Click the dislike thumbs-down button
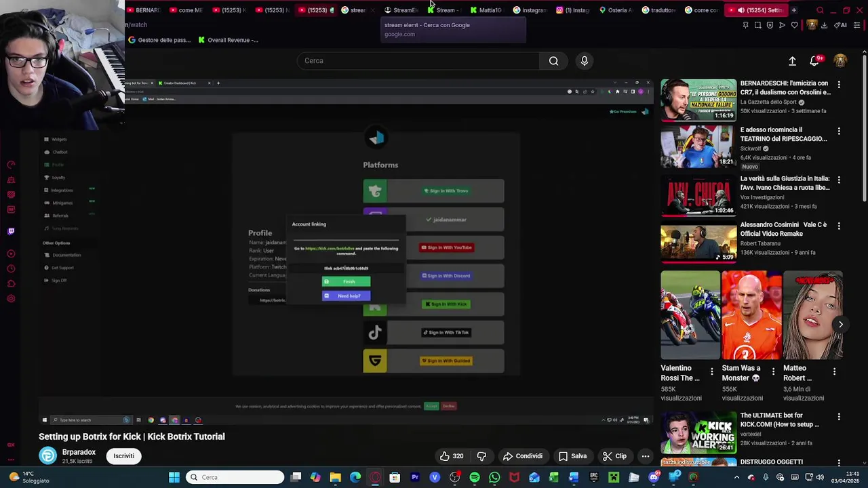This screenshot has width=868, height=488. point(481,456)
